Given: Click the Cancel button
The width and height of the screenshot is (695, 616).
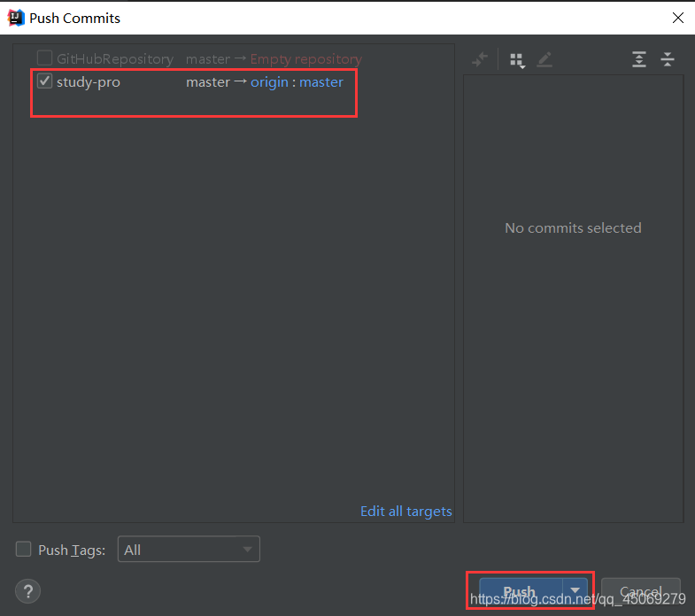Looking at the screenshot, I should click(x=640, y=590).
